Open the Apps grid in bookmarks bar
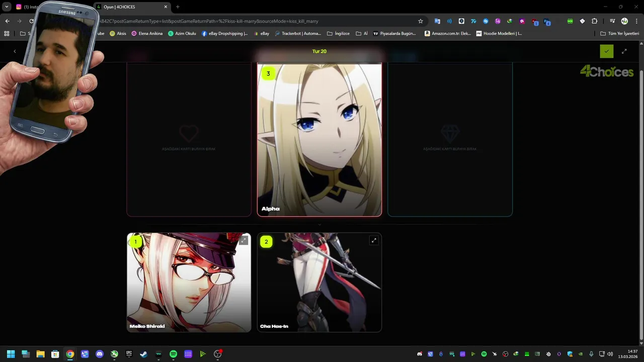Screen dimensions: 644x362 7,34
